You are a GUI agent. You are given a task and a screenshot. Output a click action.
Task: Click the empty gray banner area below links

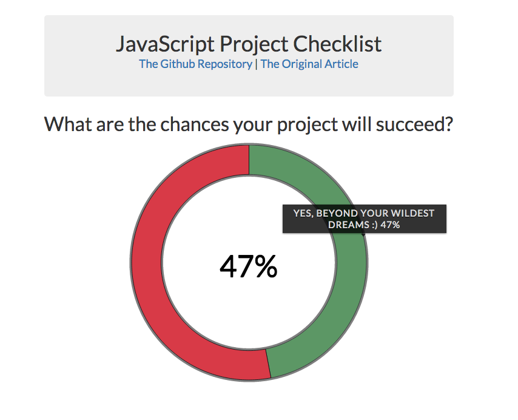(x=249, y=84)
